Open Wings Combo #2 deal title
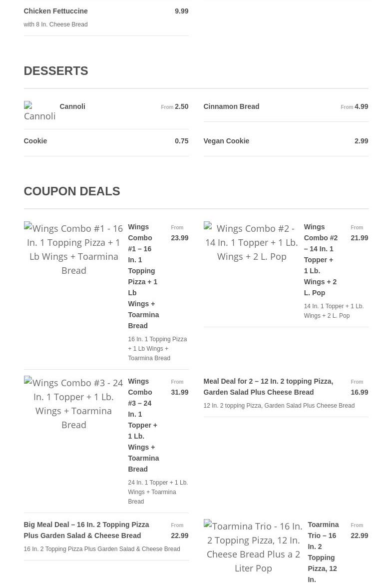 tap(321, 260)
